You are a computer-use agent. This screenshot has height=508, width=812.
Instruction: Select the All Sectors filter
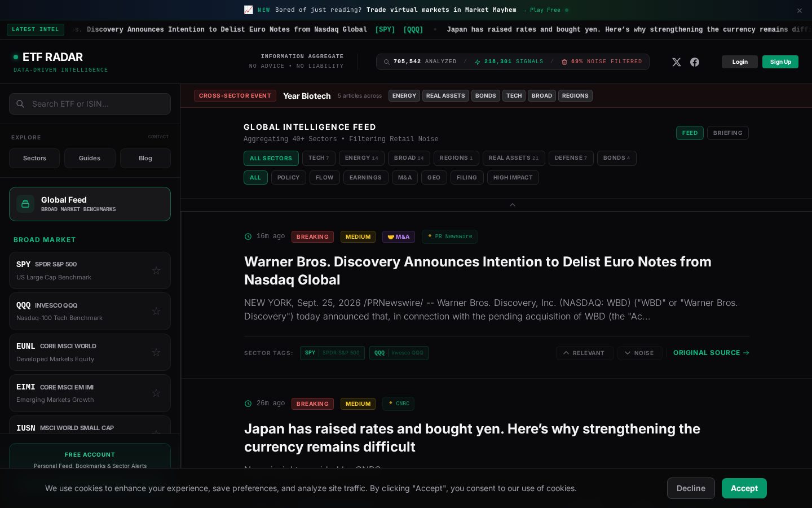[x=271, y=159]
